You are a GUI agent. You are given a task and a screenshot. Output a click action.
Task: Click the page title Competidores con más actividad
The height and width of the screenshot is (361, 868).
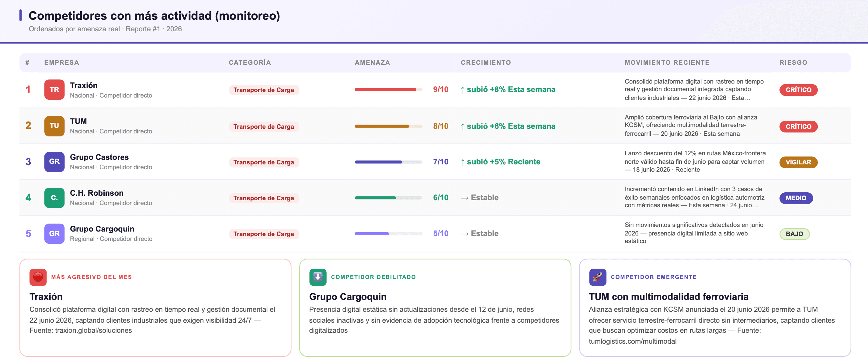pos(154,16)
